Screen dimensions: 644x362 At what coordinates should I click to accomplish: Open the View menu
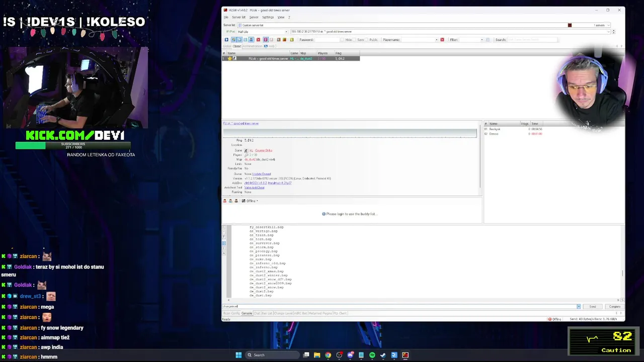pyautogui.click(x=281, y=17)
